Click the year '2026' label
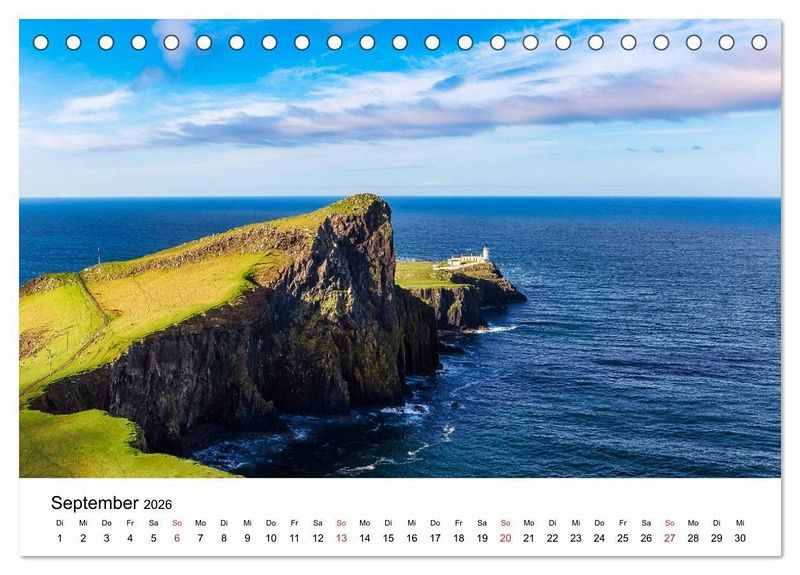 pos(158,505)
